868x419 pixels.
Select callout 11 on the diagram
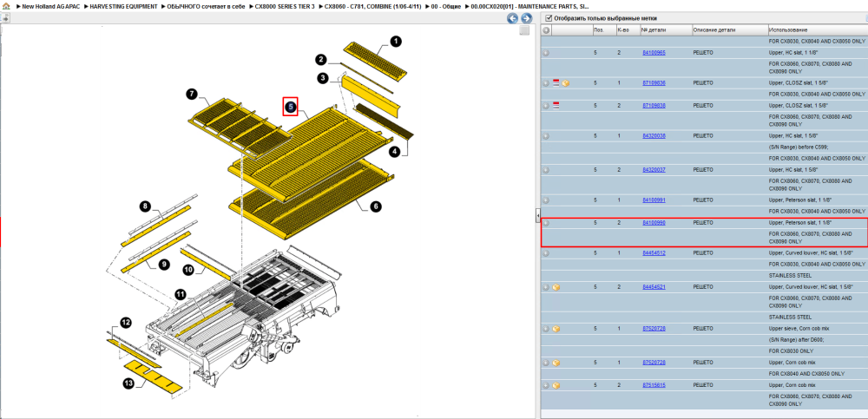181,294
